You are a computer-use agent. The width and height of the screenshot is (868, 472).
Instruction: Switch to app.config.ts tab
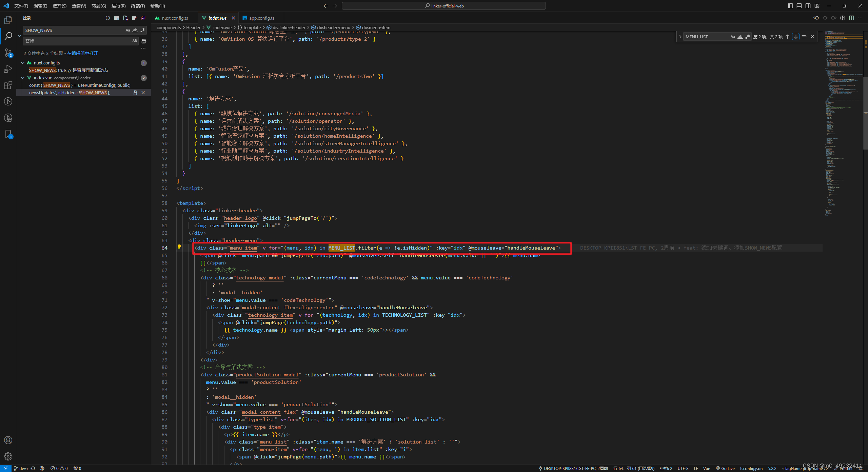click(261, 18)
